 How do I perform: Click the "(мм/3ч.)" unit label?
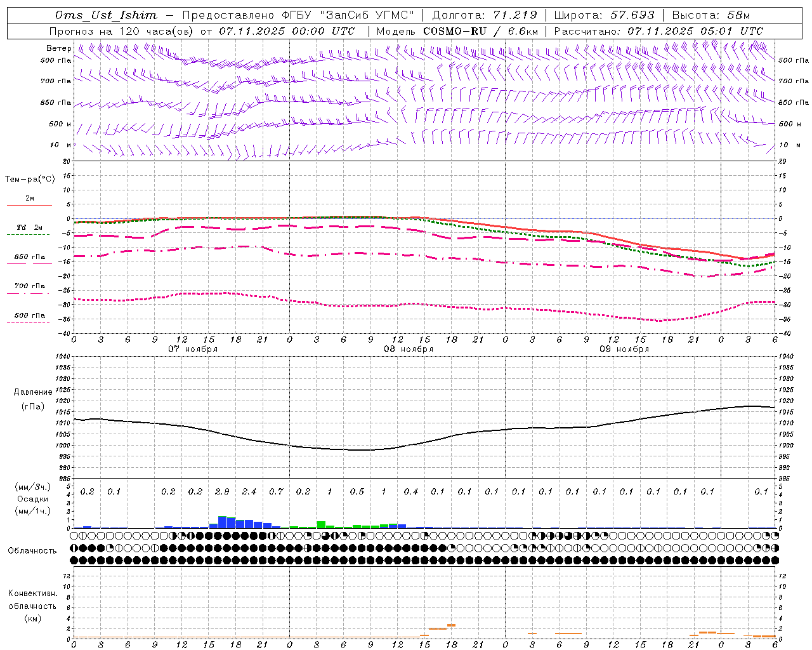click(32, 487)
